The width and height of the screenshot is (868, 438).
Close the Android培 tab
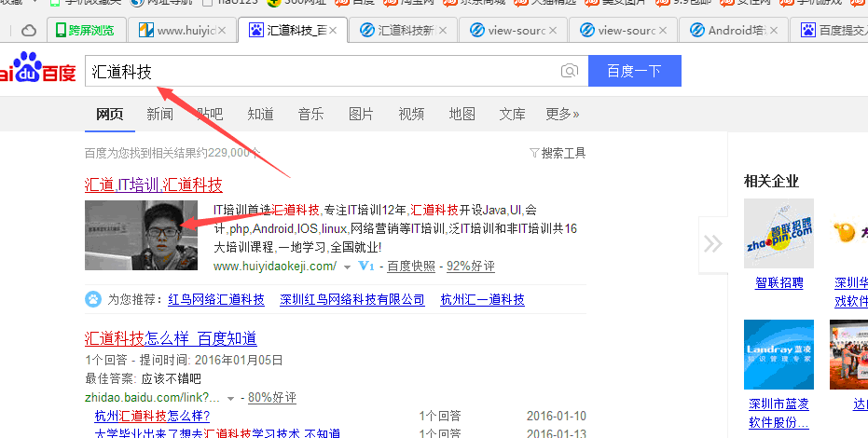pyautogui.click(x=774, y=31)
